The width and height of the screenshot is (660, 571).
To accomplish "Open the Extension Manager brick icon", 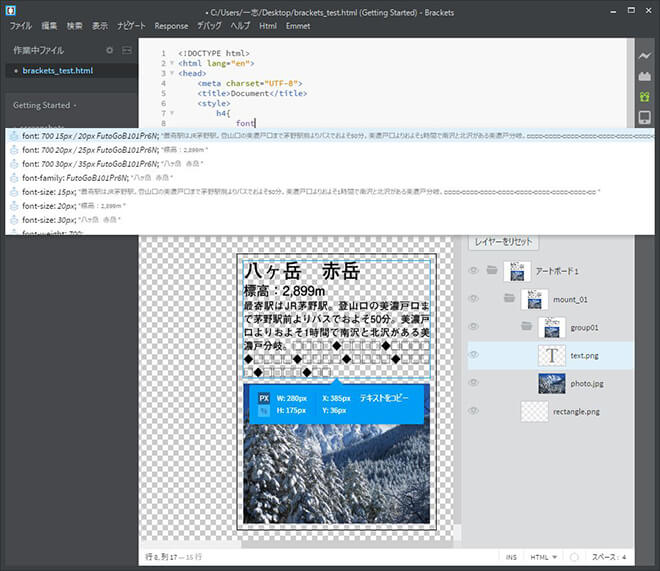I will tap(644, 76).
